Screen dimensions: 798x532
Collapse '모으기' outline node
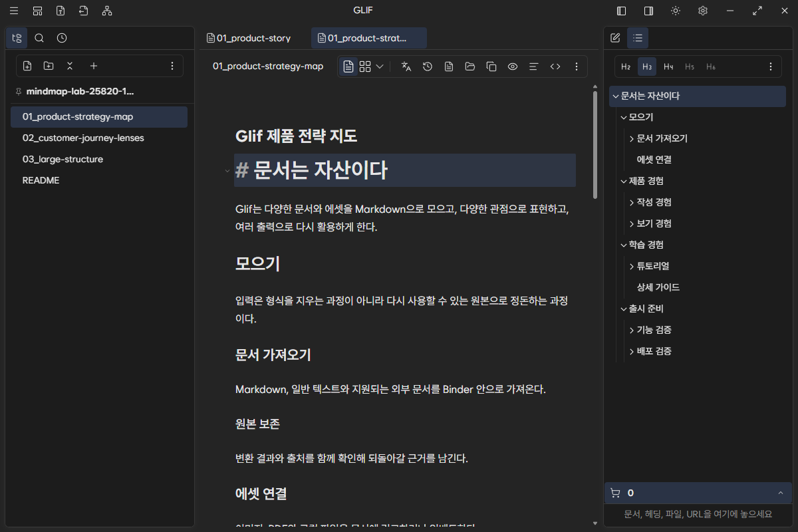pyautogui.click(x=624, y=117)
